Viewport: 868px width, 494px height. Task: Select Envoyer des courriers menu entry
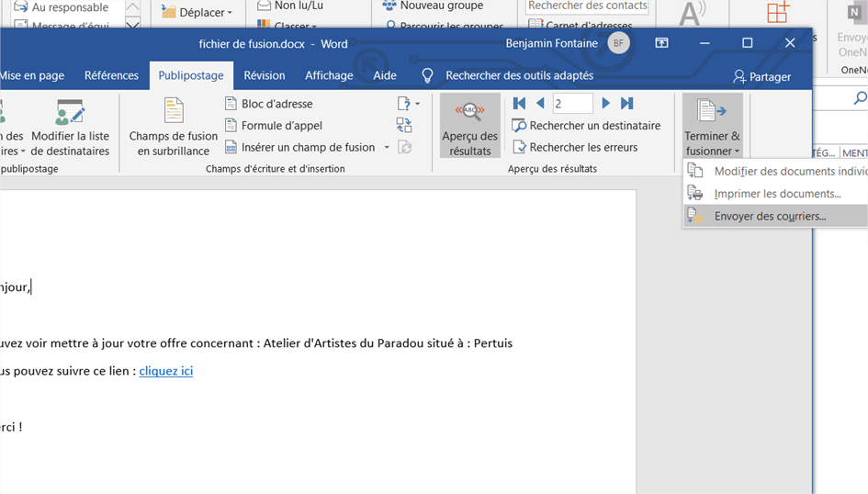pos(777,217)
